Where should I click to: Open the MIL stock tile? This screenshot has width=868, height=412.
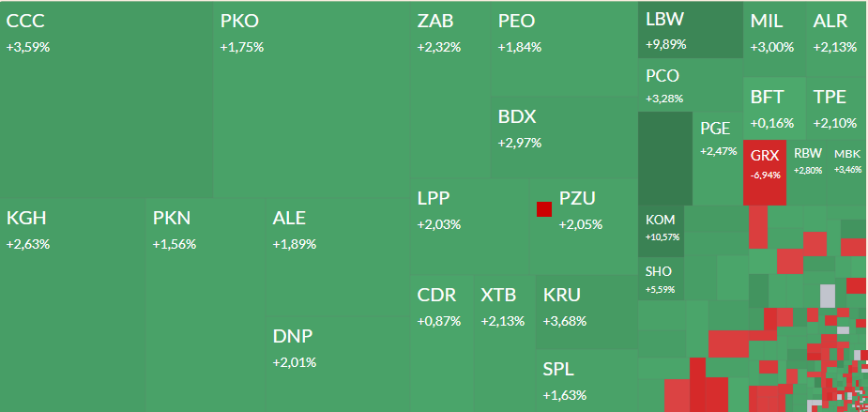point(775,38)
